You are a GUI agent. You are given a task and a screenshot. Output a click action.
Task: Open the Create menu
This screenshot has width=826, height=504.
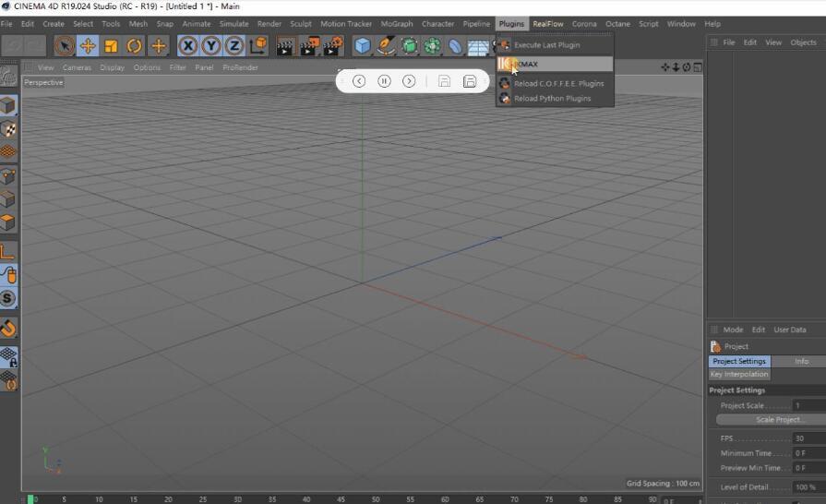coord(54,24)
